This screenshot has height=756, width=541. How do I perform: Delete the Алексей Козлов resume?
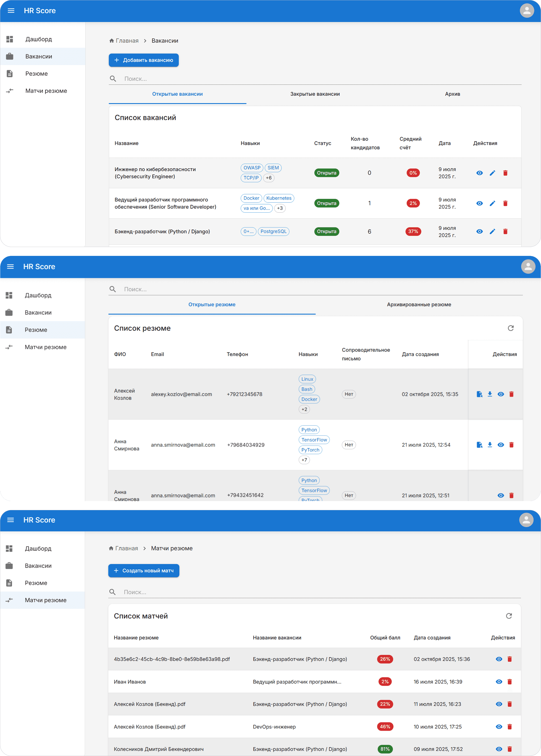511,394
